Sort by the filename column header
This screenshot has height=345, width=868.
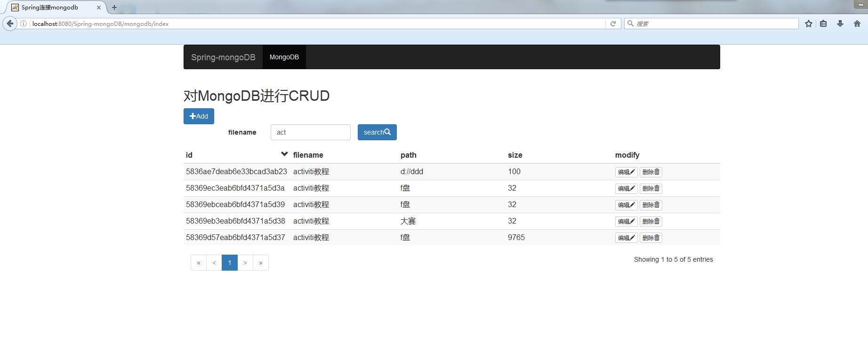tap(308, 155)
